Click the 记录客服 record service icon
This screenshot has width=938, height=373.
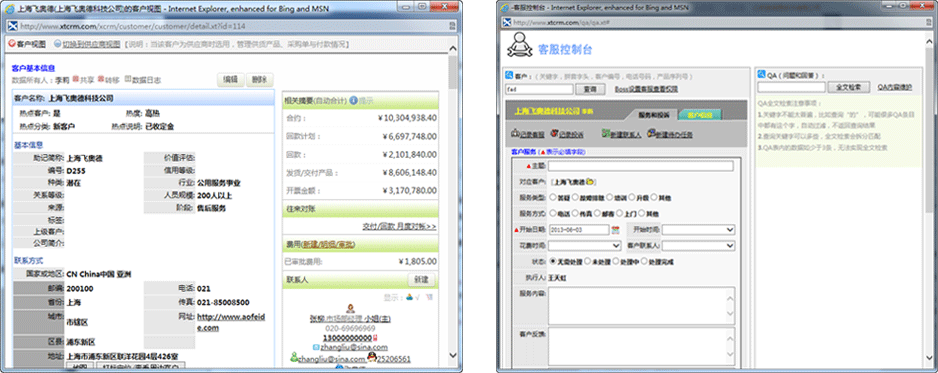point(515,134)
